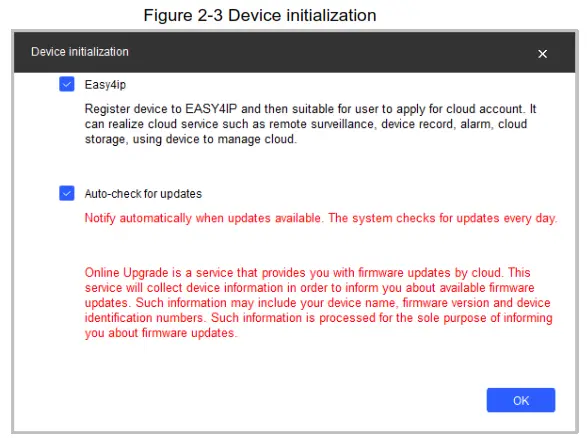Click the Auto-check for updates label
Image resolution: width=587 pixels, height=438 pixels.
pyautogui.click(x=143, y=194)
